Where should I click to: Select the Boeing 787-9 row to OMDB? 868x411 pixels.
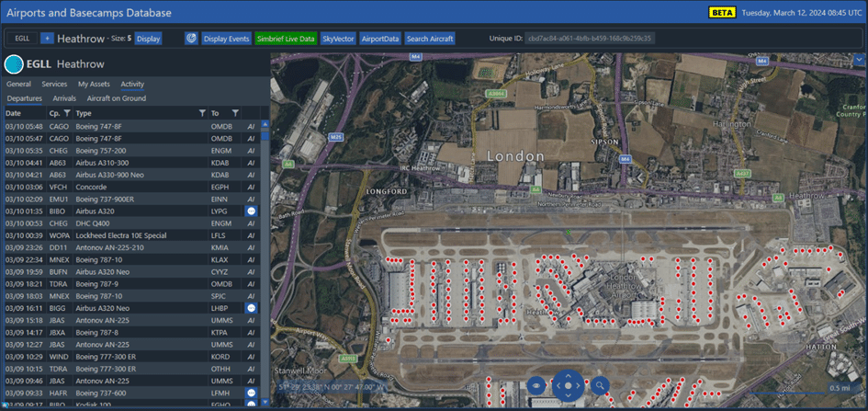point(131,283)
